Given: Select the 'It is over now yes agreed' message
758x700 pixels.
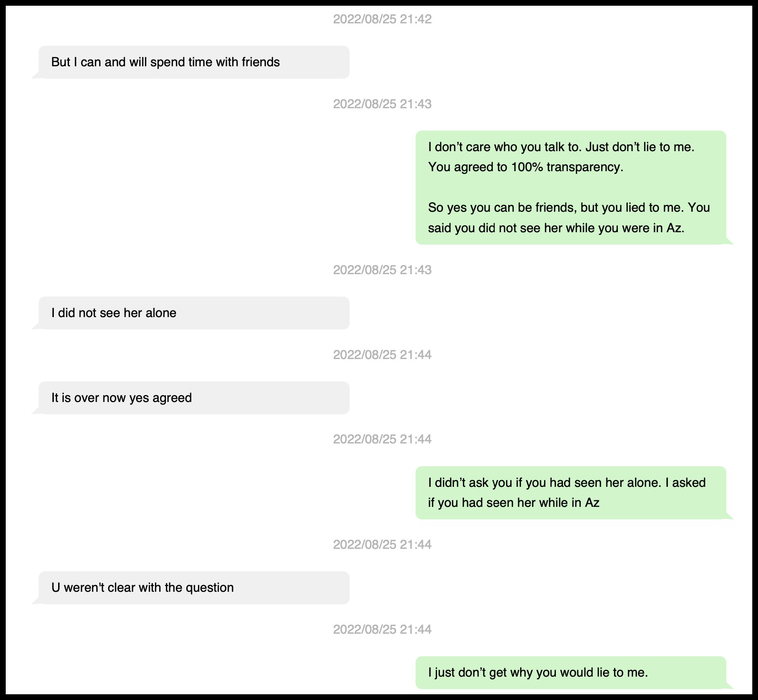Looking at the screenshot, I should 193,398.
